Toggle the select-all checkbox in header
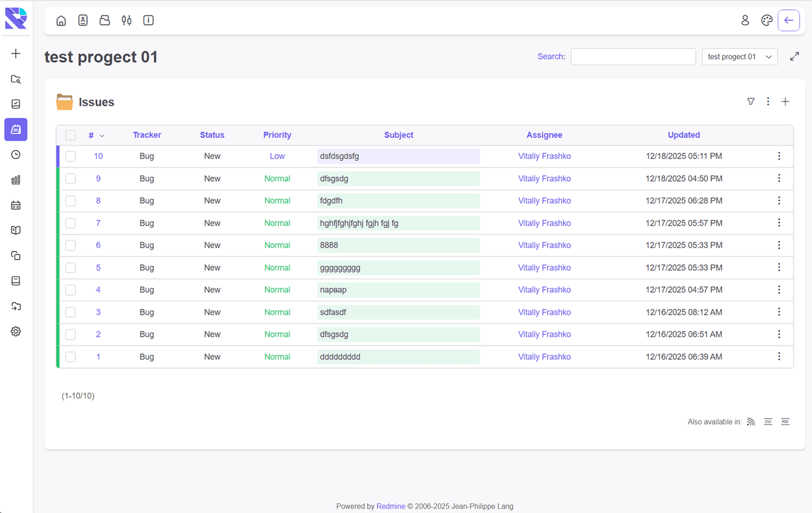 [71, 135]
